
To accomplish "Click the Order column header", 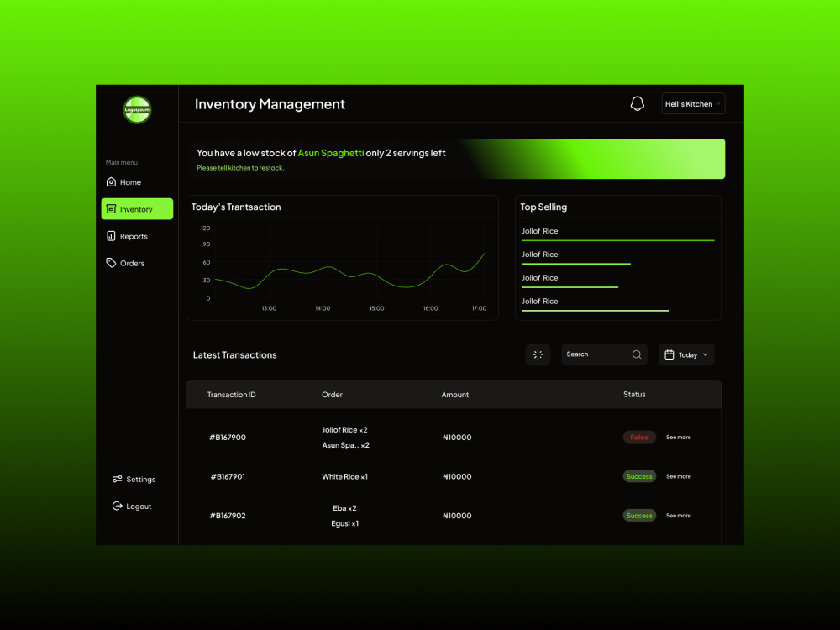I will tap(332, 394).
